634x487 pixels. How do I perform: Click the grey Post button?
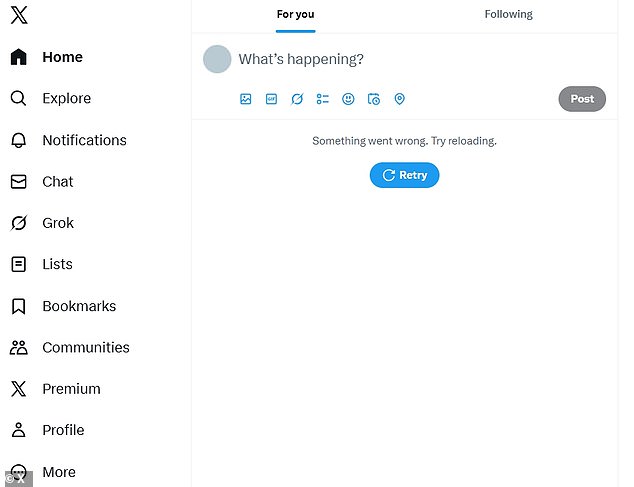click(x=582, y=99)
